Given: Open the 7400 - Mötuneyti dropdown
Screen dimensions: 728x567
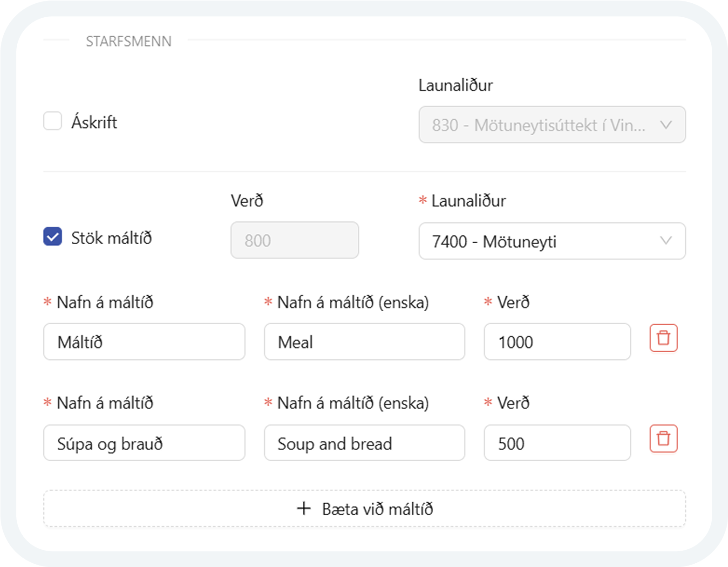Looking at the screenshot, I should 540,241.
